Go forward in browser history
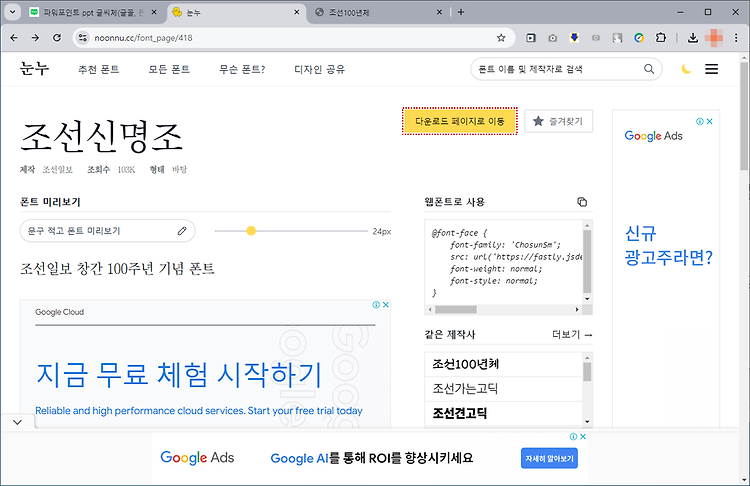The width and height of the screenshot is (750, 486). (x=35, y=38)
